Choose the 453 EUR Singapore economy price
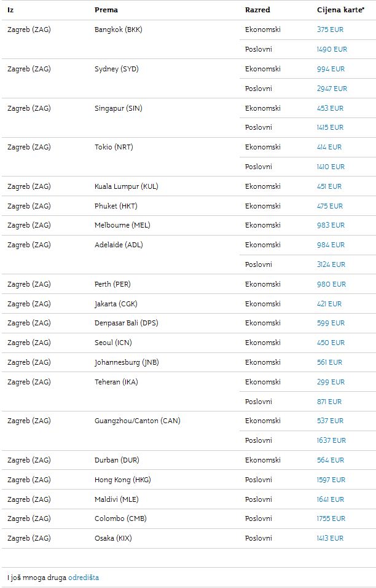This screenshot has height=588, width=376. click(330, 108)
